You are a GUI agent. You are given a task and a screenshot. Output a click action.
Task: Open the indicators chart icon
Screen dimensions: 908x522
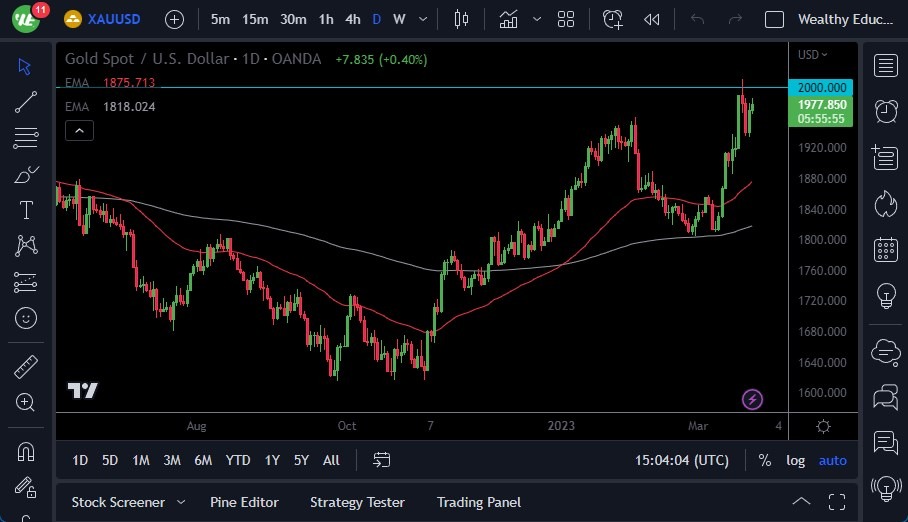[x=509, y=19]
